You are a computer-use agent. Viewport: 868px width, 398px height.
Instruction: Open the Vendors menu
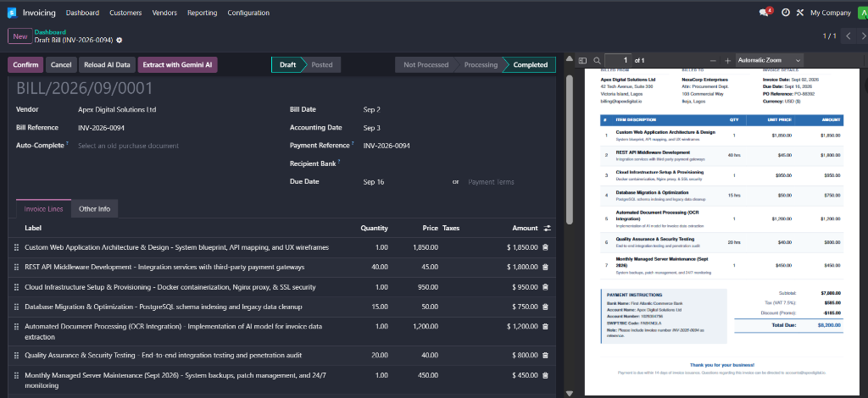pyautogui.click(x=164, y=13)
